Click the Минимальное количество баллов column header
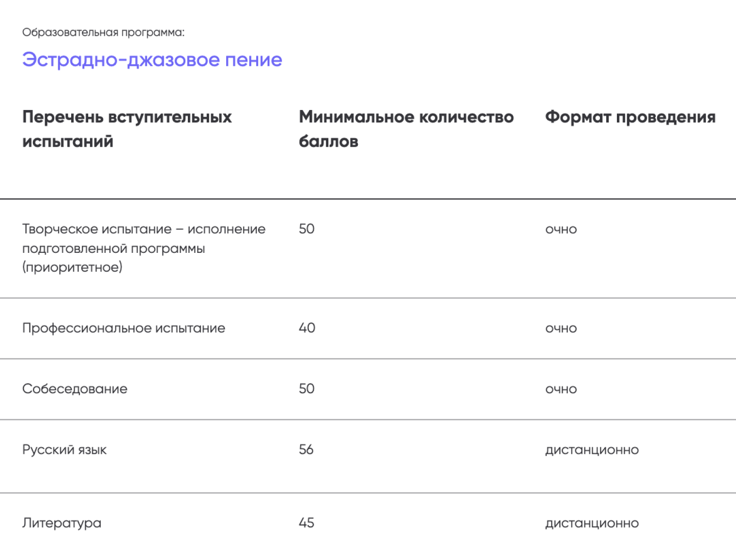This screenshot has width=736, height=560. click(x=406, y=129)
